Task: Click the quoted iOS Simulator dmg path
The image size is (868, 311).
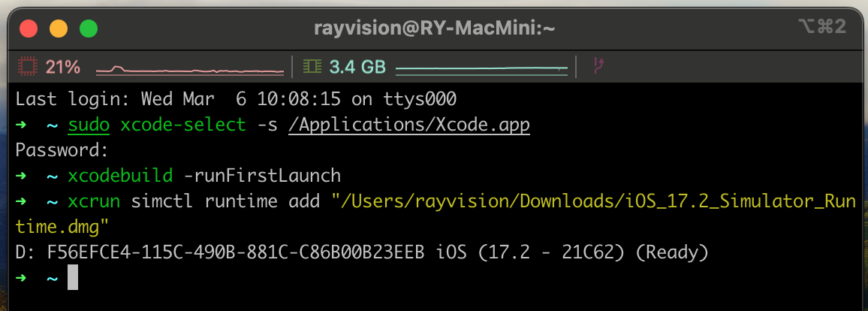Action: (x=592, y=202)
